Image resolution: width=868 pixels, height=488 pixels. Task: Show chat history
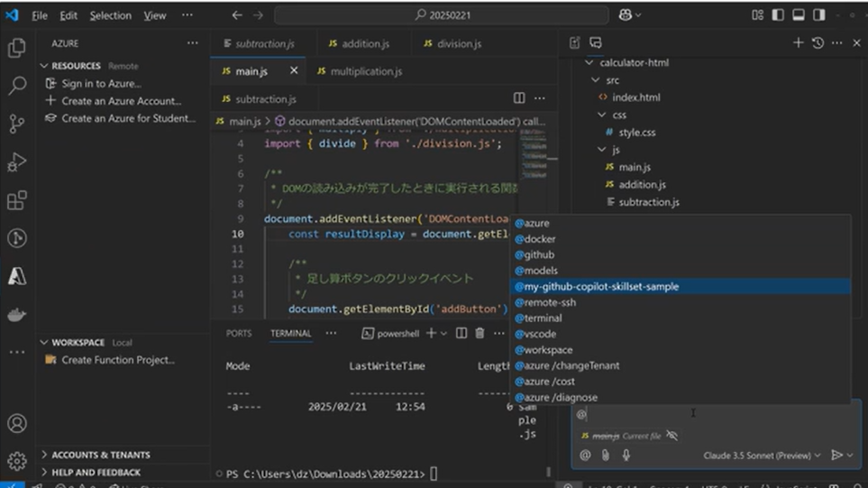(x=818, y=42)
